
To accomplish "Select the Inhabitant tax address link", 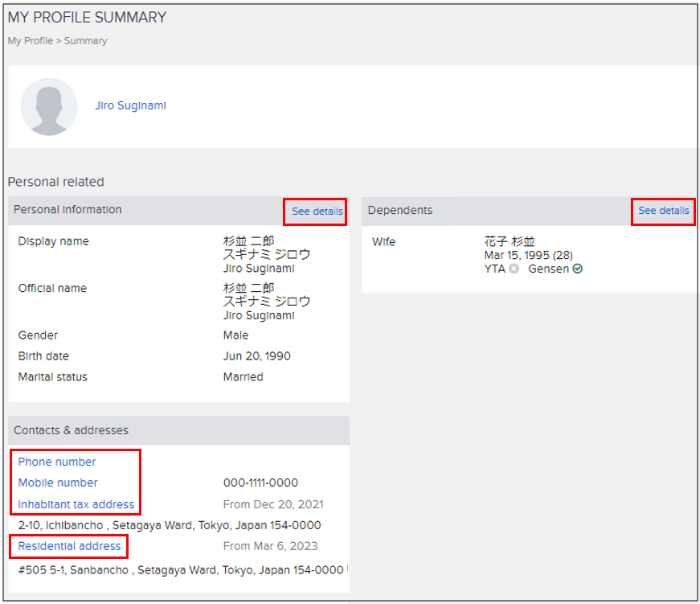I will (x=75, y=504).
